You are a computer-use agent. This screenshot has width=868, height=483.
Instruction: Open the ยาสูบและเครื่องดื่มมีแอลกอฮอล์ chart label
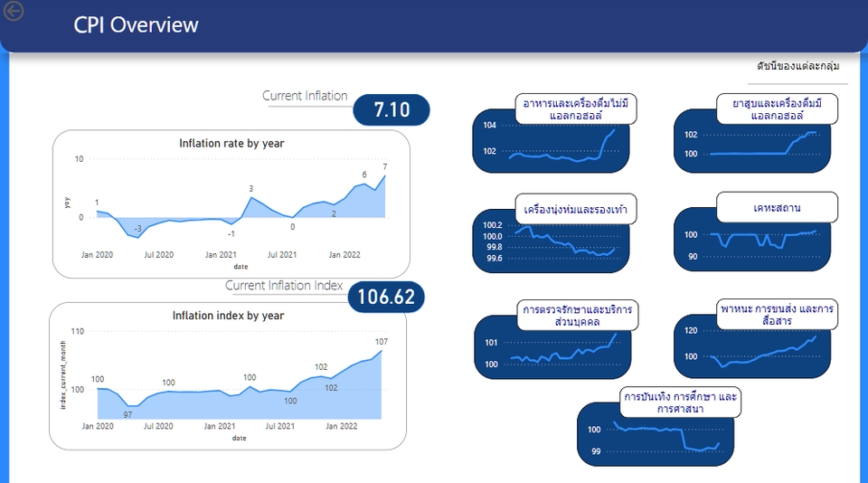[777, 109]
